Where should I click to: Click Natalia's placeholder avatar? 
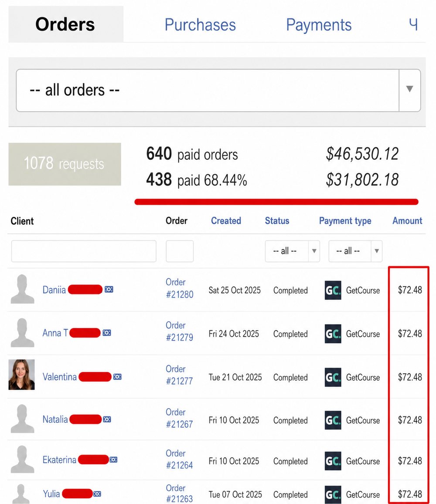[22, 419]
